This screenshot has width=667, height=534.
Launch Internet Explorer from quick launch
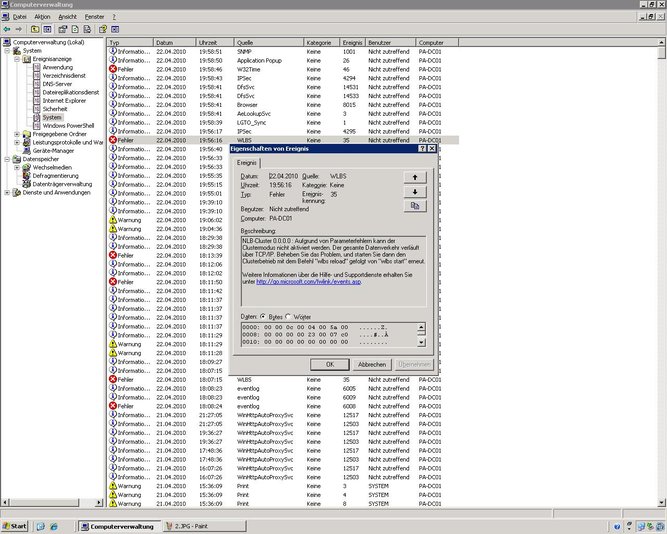54,527
